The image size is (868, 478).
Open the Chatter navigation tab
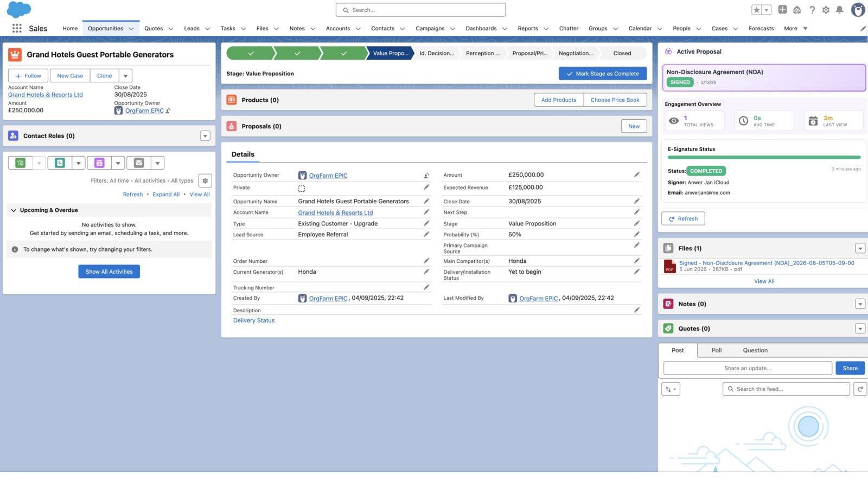click(x=569, y=29)
